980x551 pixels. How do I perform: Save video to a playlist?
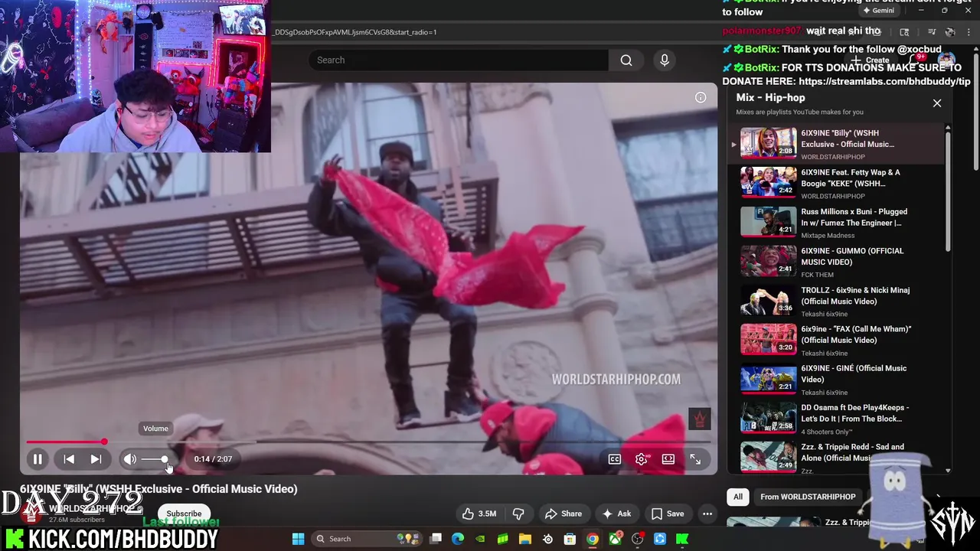(x=667, y=514)
